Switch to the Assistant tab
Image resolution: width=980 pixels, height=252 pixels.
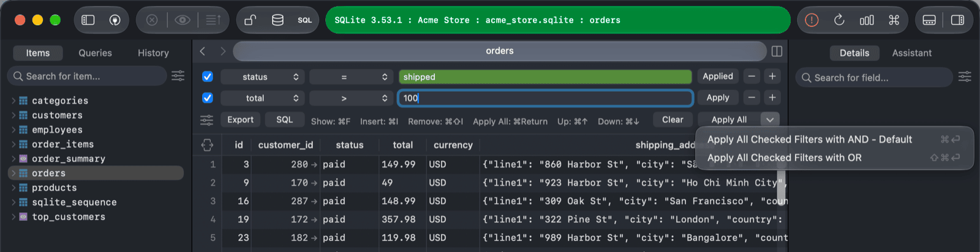[911, 53]
